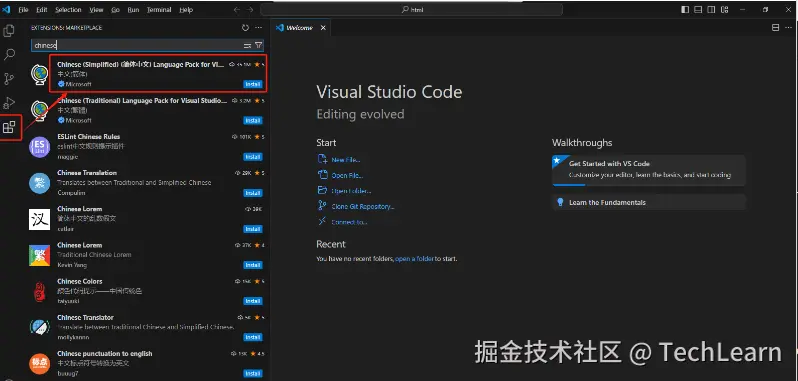798x381 pixels.
Task: Install Chinese punctuation to english extension
Action: click(x=252, y=373)
